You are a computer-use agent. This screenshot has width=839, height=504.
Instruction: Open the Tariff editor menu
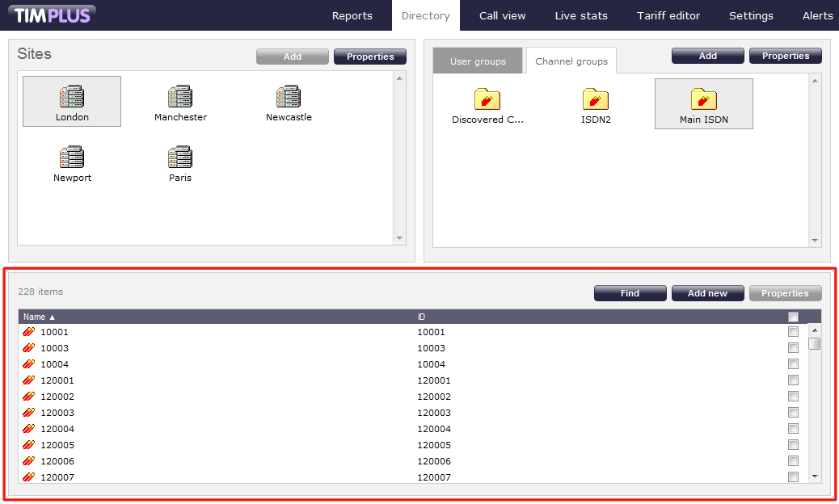point(668,15)
